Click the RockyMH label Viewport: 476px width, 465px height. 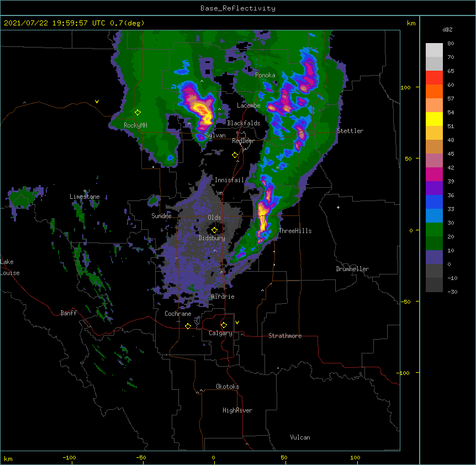coord(135,125)
